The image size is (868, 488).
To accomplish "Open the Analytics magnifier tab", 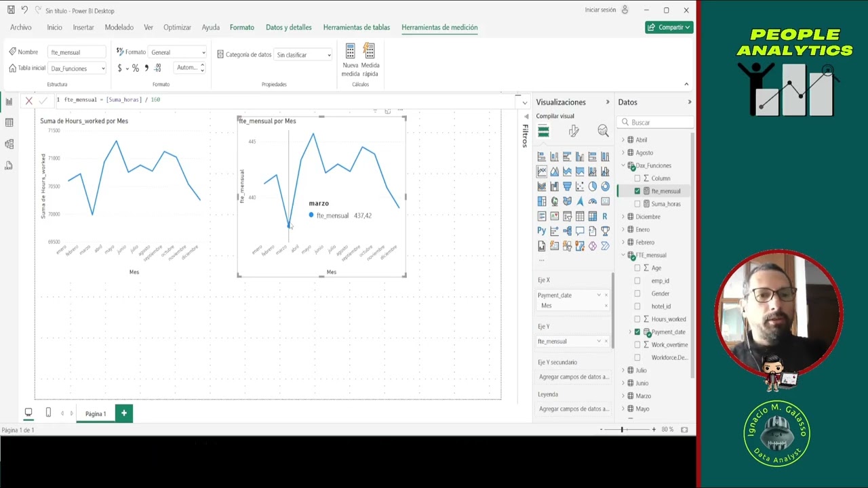I will (603, 131).
